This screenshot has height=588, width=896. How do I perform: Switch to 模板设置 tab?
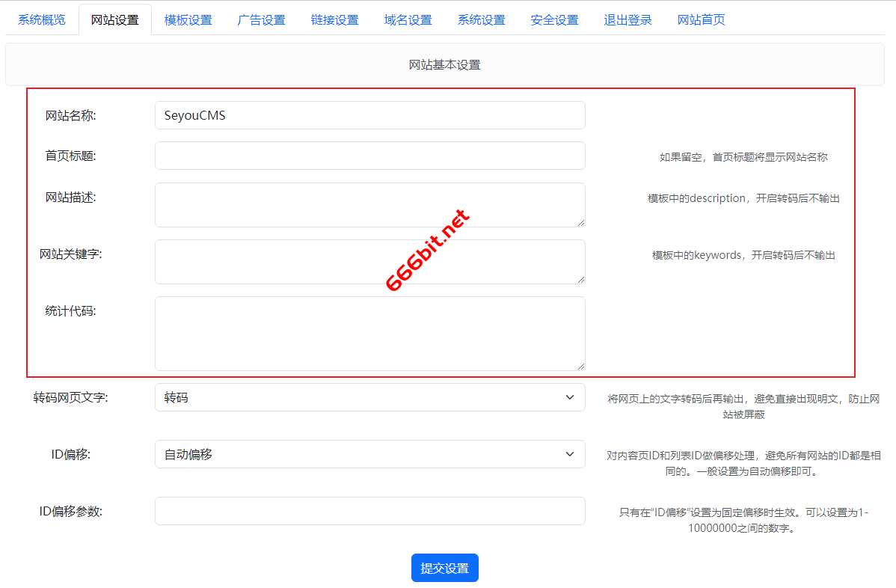[188, 20]
